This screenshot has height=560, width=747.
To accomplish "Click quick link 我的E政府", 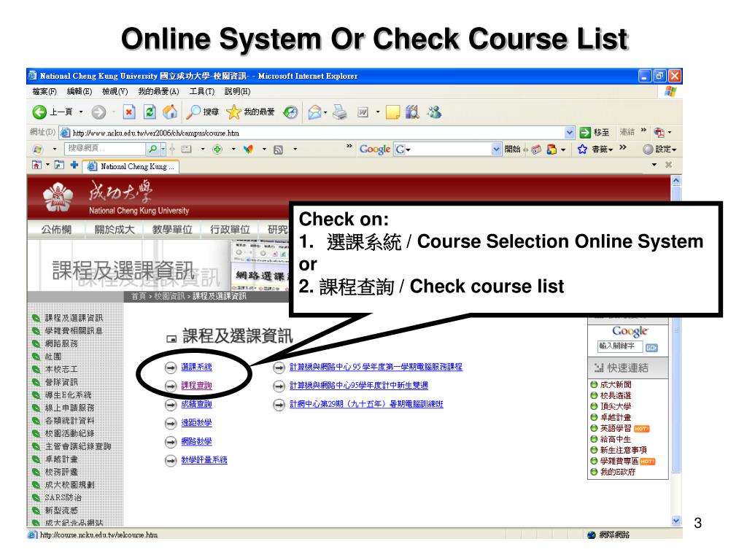I will point(618,472).
